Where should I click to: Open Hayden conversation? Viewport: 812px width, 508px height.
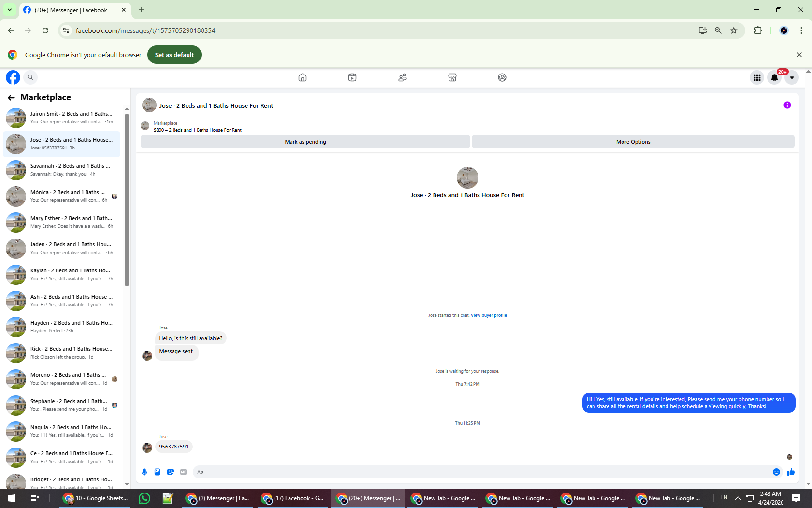(x=62, y=327)
